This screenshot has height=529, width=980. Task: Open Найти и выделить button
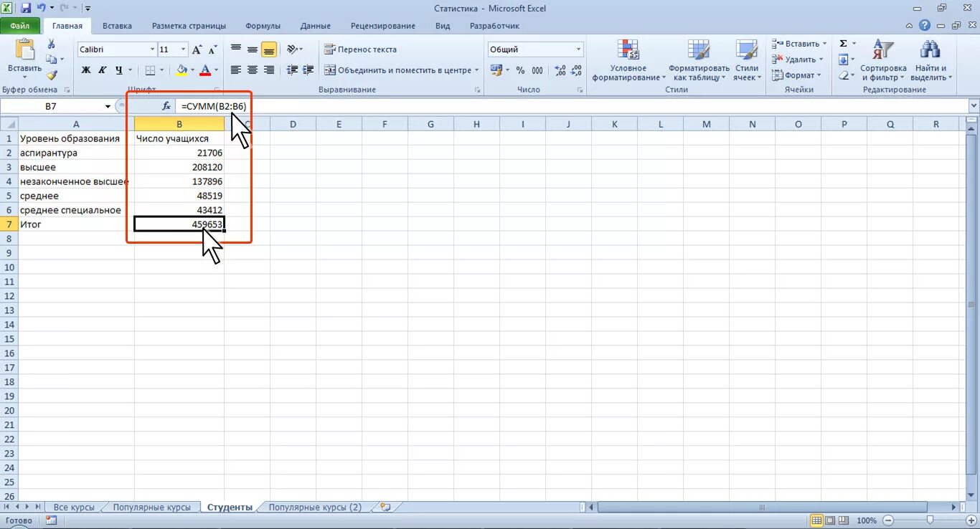click(931, 60)
